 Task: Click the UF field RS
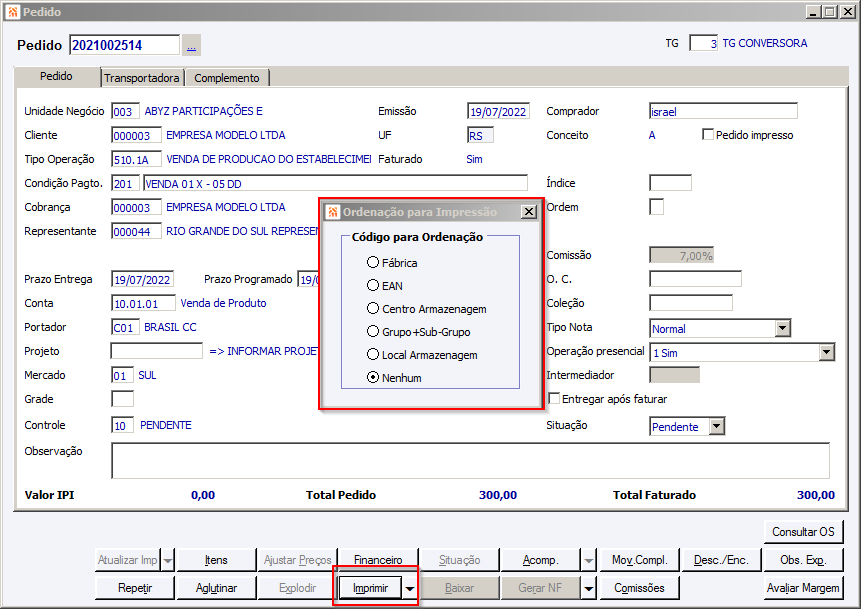480,135
